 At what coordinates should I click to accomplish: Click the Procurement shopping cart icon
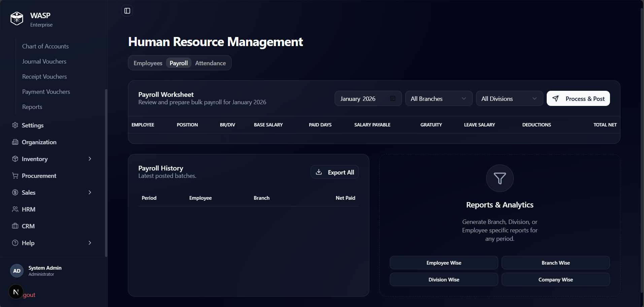[15, 176]
